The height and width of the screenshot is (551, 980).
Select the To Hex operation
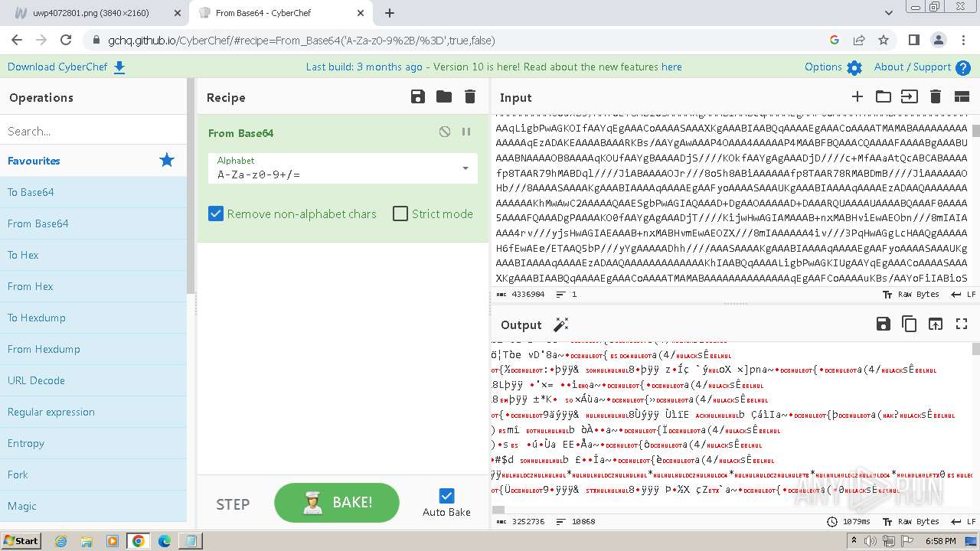(93, 255)
